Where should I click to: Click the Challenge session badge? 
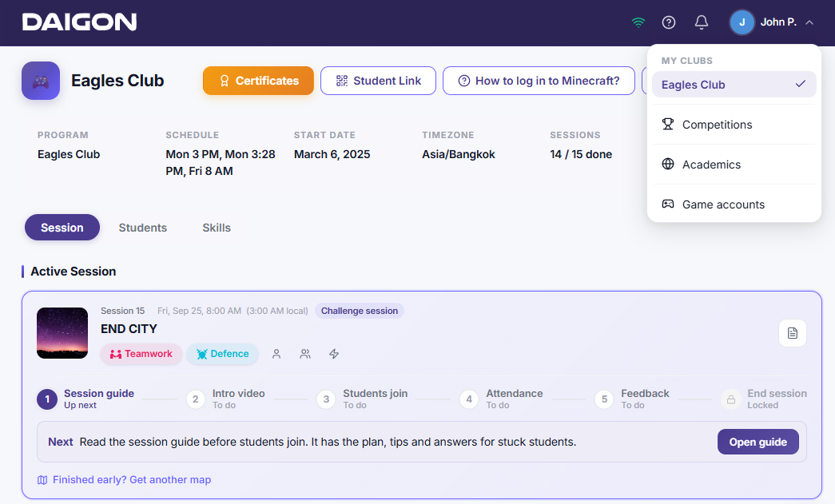click(360, 311)
